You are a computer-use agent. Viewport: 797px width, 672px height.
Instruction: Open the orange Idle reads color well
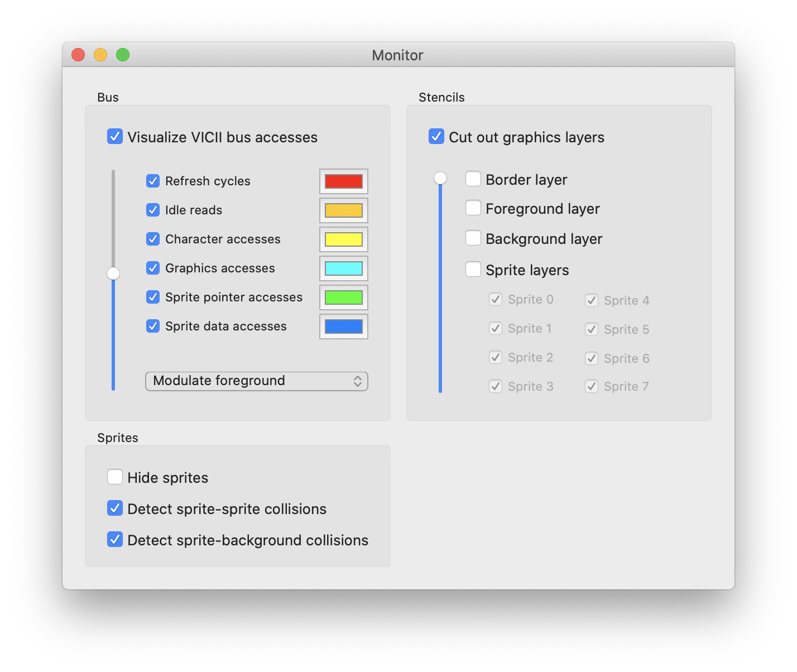pos(344,210)
